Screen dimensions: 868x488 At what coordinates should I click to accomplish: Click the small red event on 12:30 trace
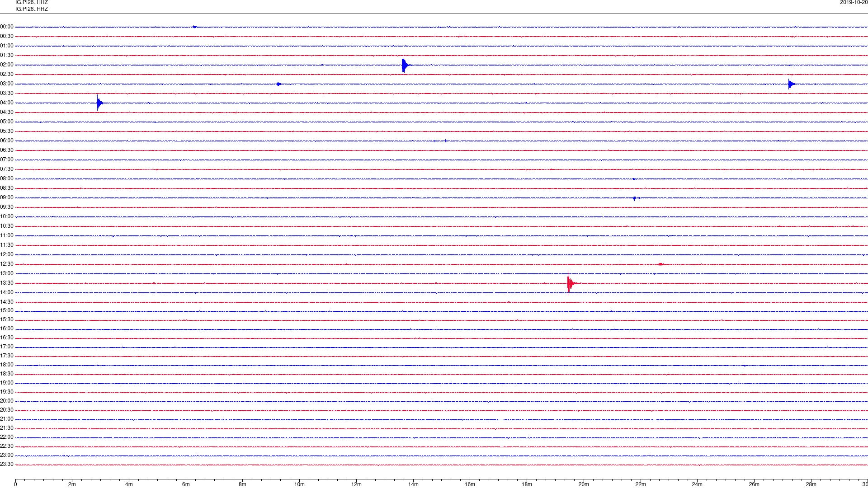pyautogui.click(x=661, y=264)
